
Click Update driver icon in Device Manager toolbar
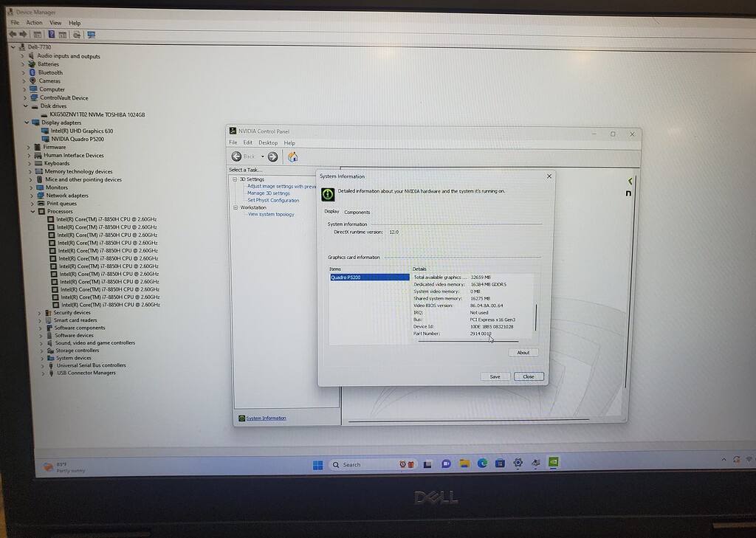[77, 35]
